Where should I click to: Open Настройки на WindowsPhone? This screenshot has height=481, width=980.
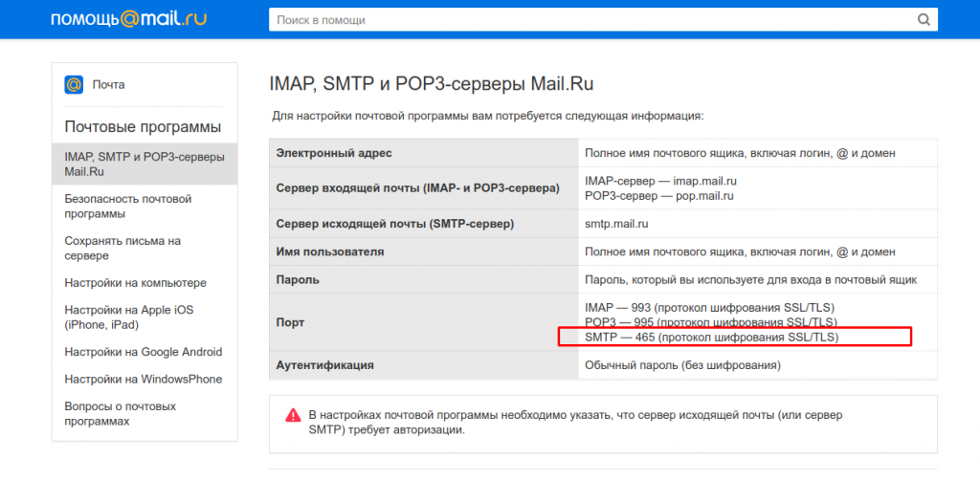(x=144, y=380)
